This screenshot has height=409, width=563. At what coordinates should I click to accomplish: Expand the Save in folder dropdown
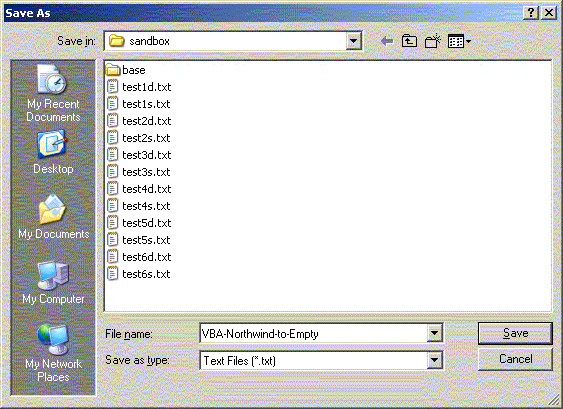coord(354,41)
